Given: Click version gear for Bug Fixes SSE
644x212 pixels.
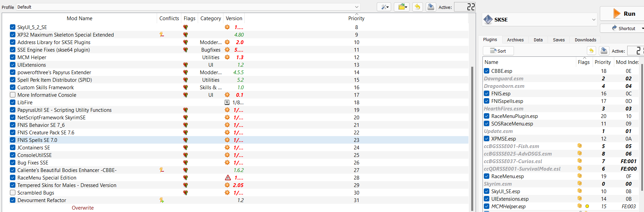Looking at the screenshot, I should [227, 162].
